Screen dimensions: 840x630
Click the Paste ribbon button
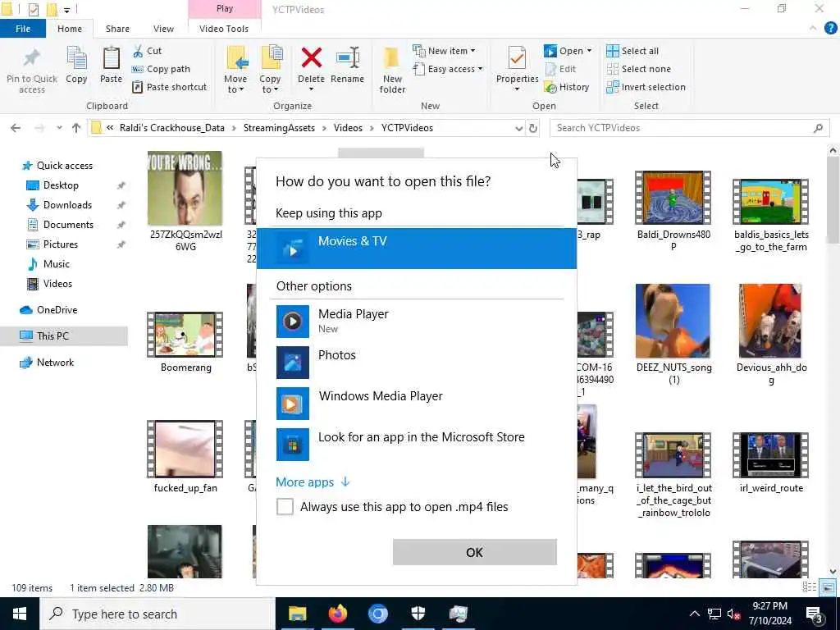(x=111, y=65)
